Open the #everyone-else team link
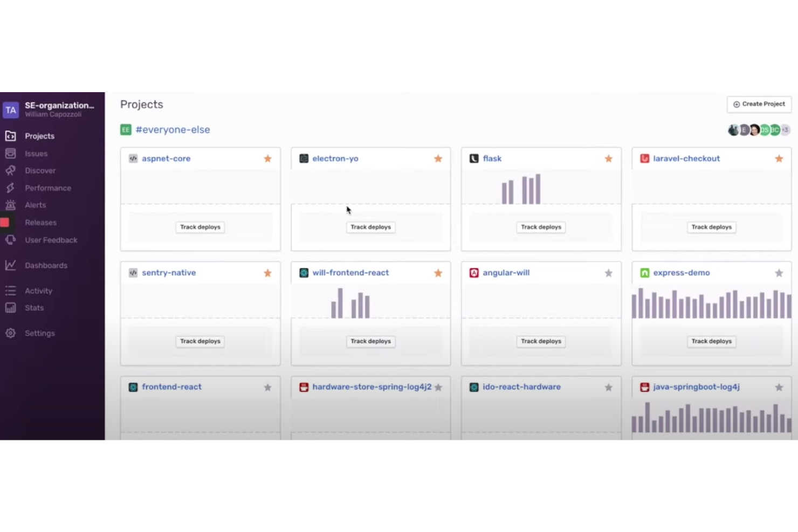798x532 pixels. pyautogui.click(x=173, y=129)
